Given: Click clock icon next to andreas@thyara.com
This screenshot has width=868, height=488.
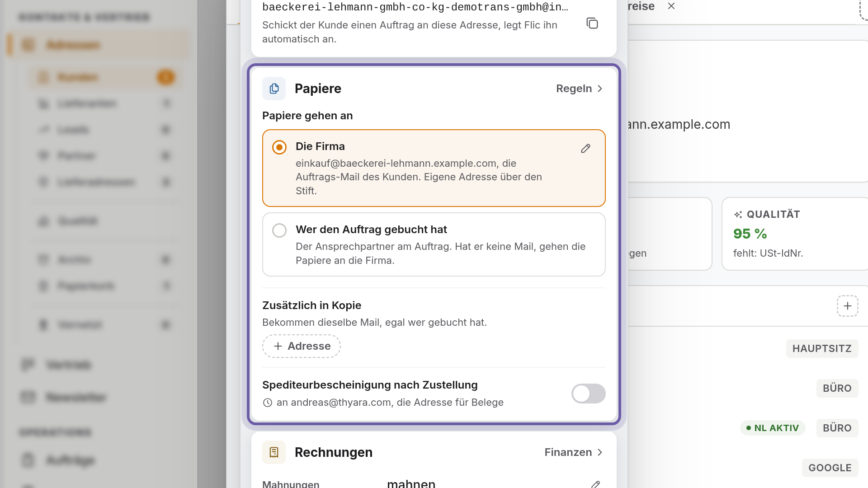Looking at the screenshot, I should pos(268,403).
